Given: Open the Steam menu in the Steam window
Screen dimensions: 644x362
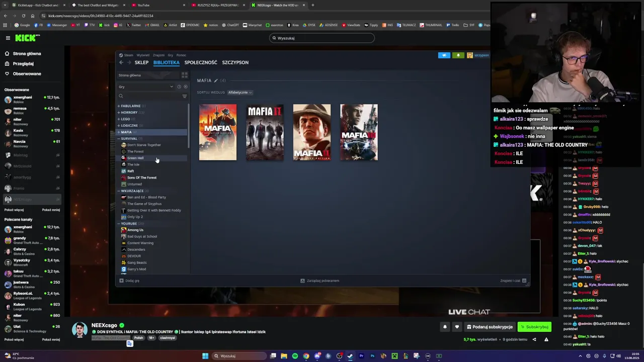Looking at the screenshot, I should [126, 55].
